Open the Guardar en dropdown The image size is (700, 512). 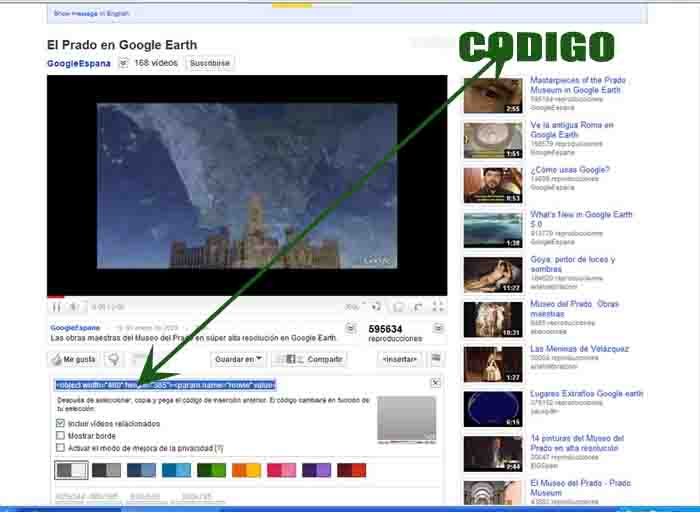pos(238,359)
